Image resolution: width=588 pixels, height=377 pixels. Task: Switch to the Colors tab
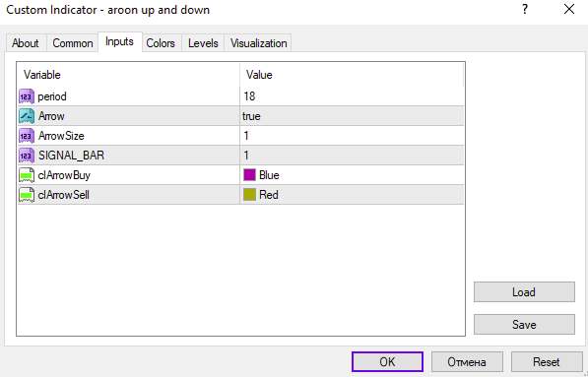[161, 43]
